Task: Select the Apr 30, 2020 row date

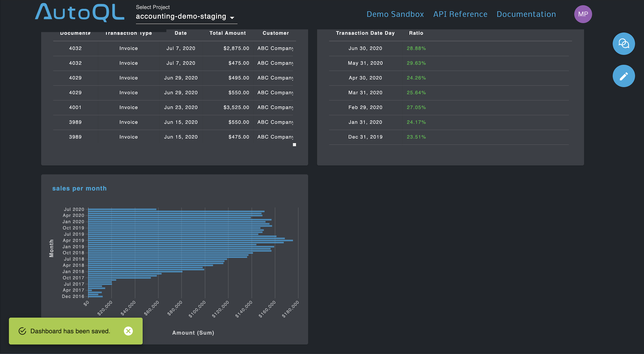Action: (365, 78)
